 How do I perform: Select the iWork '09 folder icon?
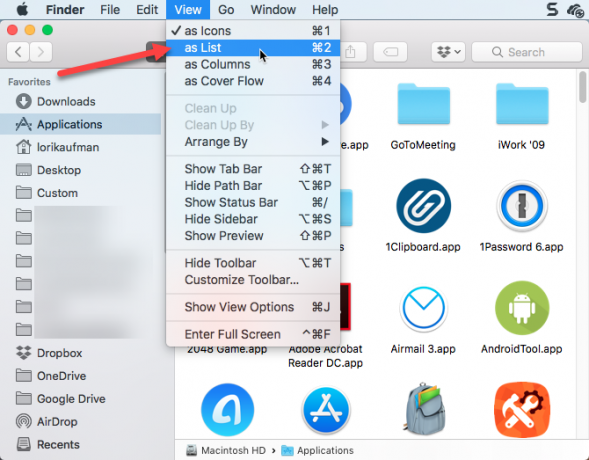pyautogui.click(x=522, y=104)
